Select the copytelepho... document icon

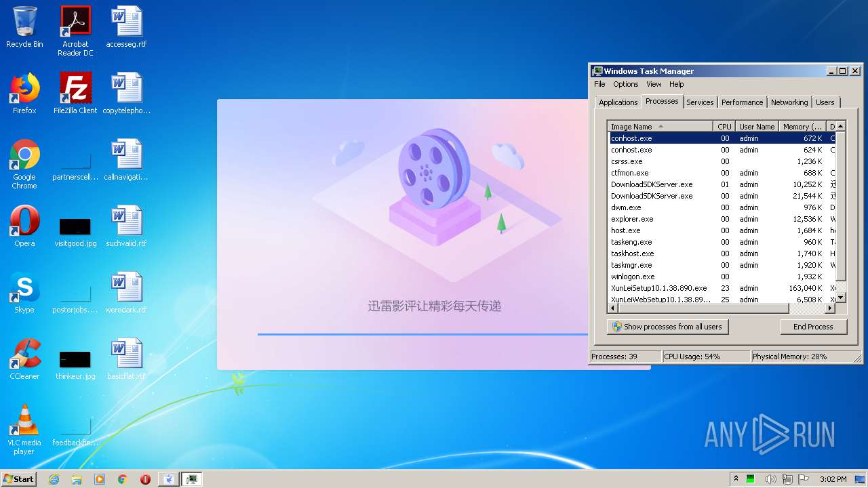click(x=126, y=94)
